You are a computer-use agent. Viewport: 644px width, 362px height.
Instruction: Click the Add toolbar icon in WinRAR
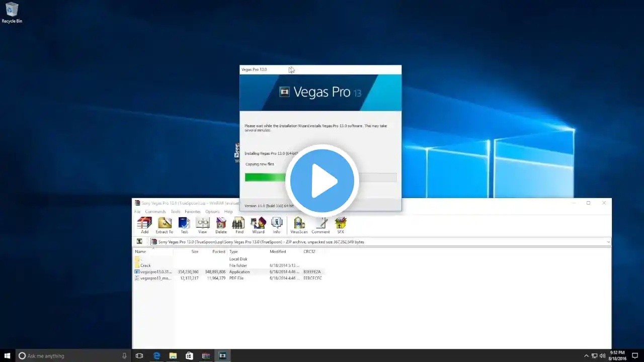pyautogui.click(x=144, y=225)
